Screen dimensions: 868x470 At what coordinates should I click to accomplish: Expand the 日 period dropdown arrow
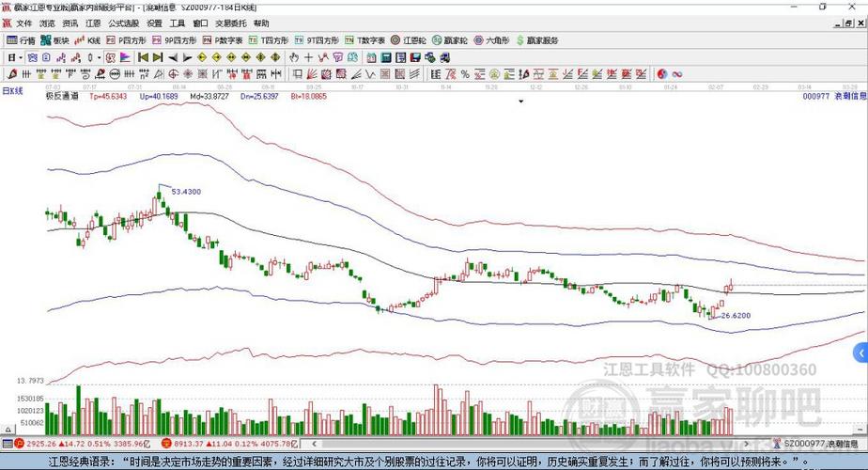coord(19,57)
